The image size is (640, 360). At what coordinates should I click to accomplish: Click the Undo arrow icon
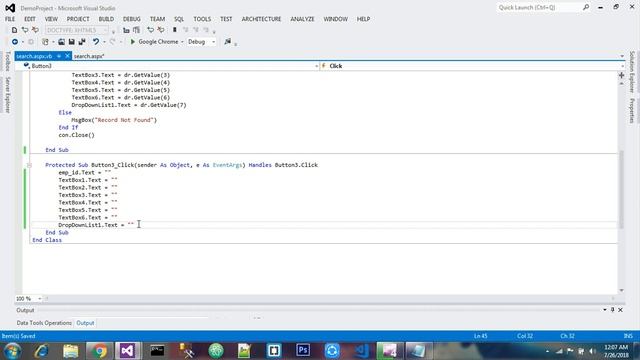[x=96, y=42]
